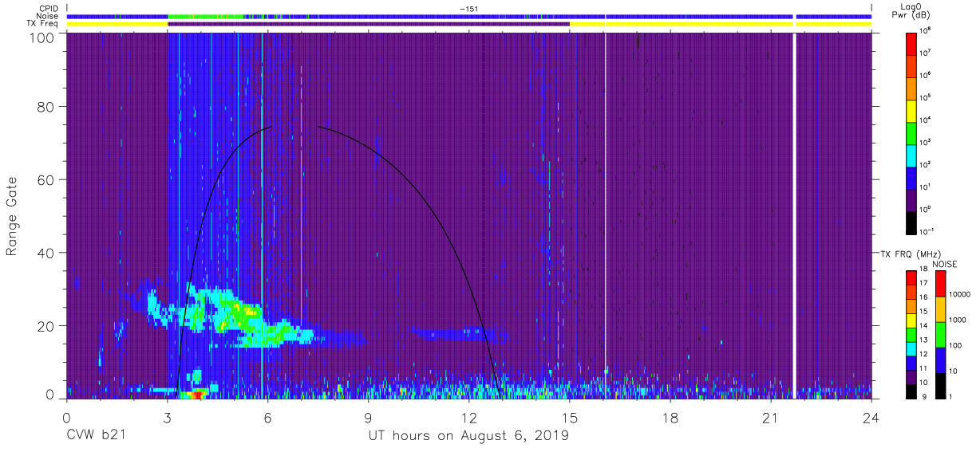The image size is (980, 452).
Task: Click the 21 tick on UT hours axis
Action: 770,418
